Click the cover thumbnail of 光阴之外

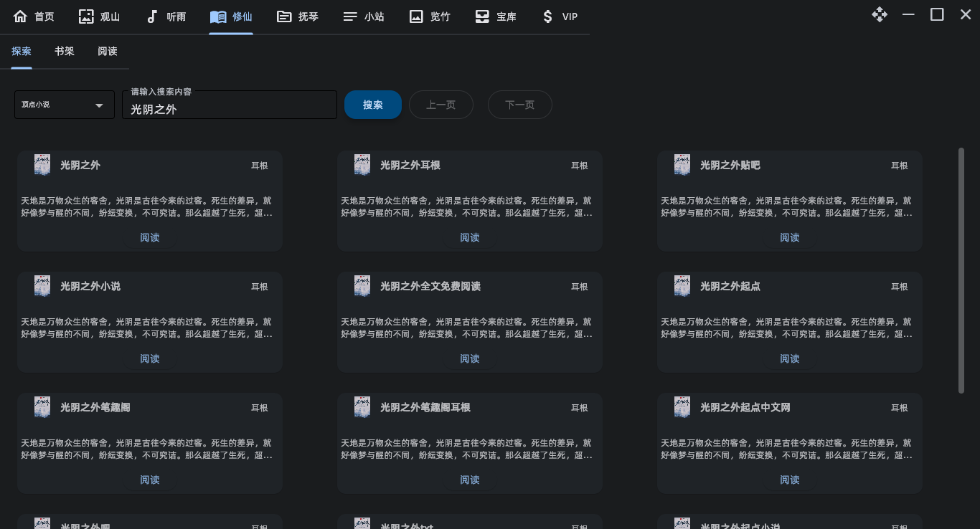(42, 165)
